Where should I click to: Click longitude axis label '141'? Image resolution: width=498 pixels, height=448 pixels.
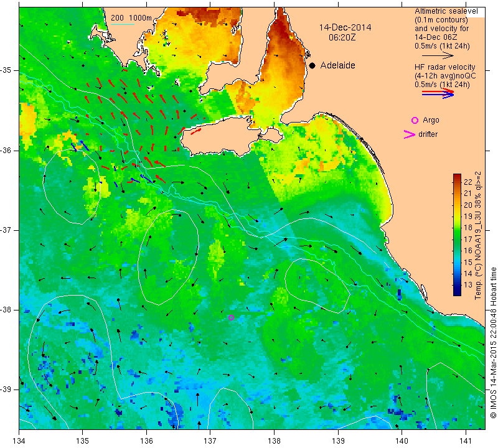click(466, 441)
